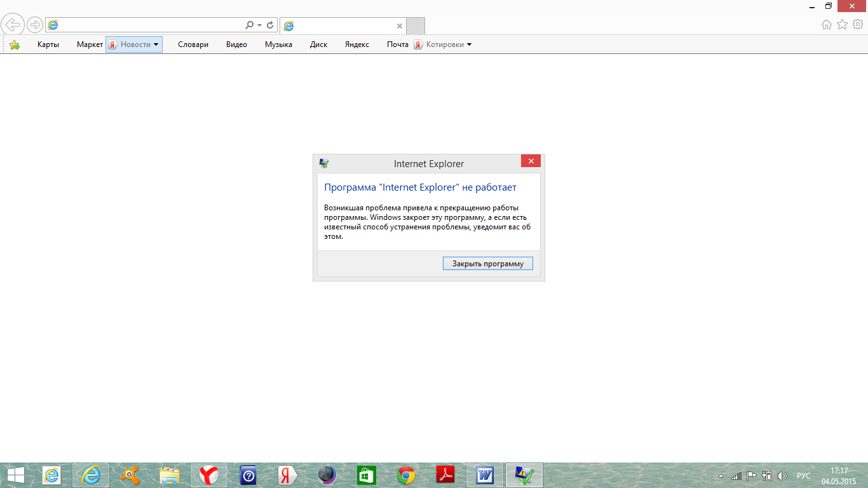
Task: Click the browser Back arrow button
Action: click(13, 25)
